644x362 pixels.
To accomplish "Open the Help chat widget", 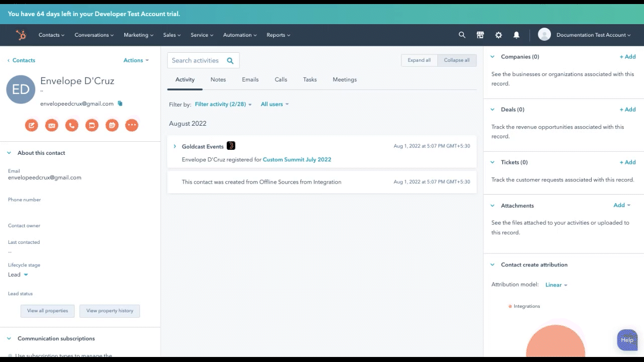I will coord(627,340).
